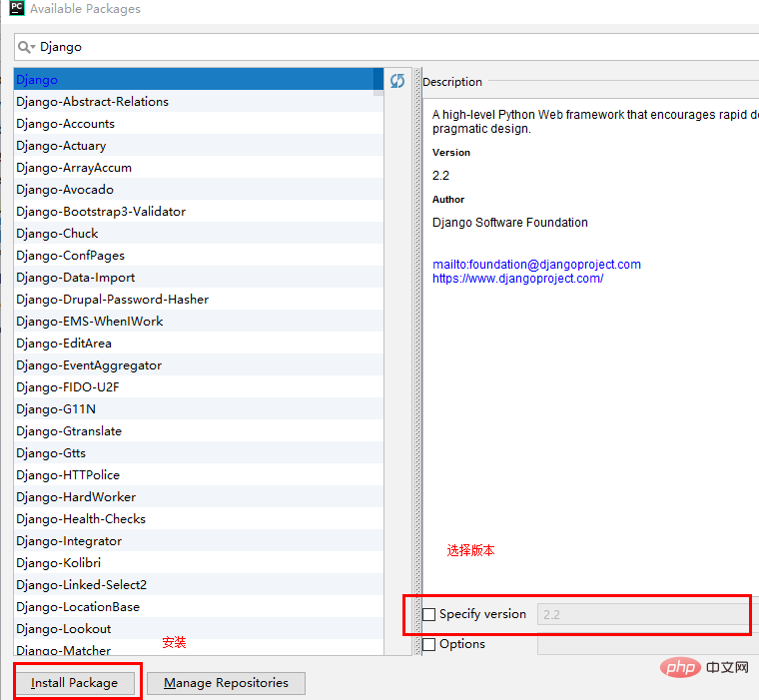Select Django-EventAggregator package
The height and width of the screenshot is (700, 759).
point(199,365)
